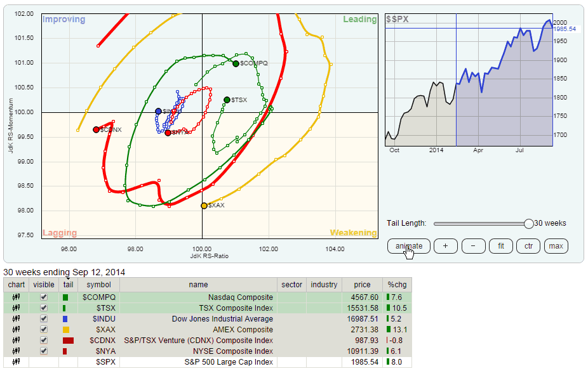Click the Tail Length slider handle
The height and width of the screenshot is (371, 588).
[528, 223]
